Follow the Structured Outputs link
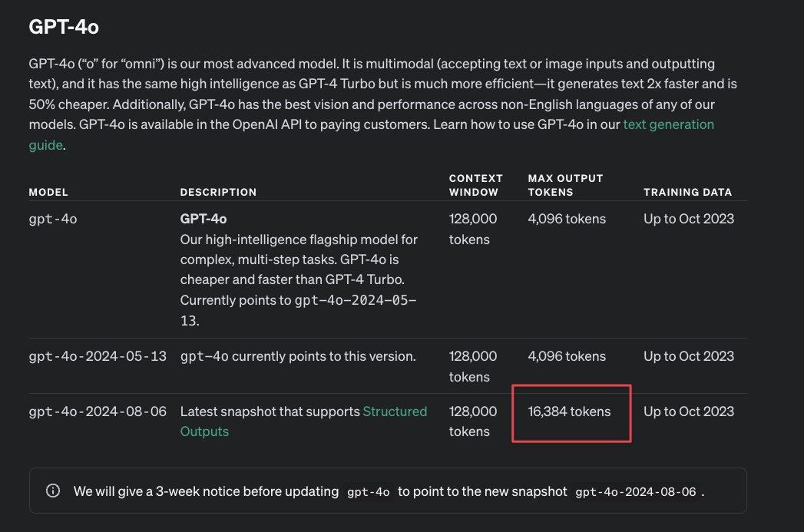Screen dimensions: 804x532 tap(395, 411)
